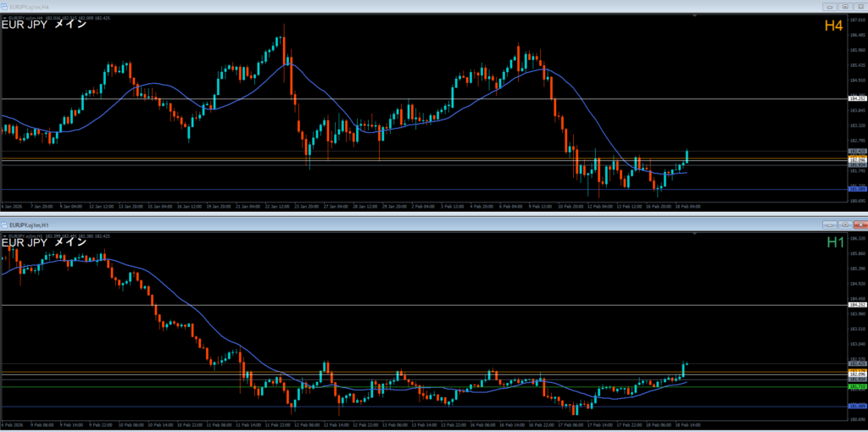
Task: Close the H4 EURJPY chart window
Action: [859, 6]
